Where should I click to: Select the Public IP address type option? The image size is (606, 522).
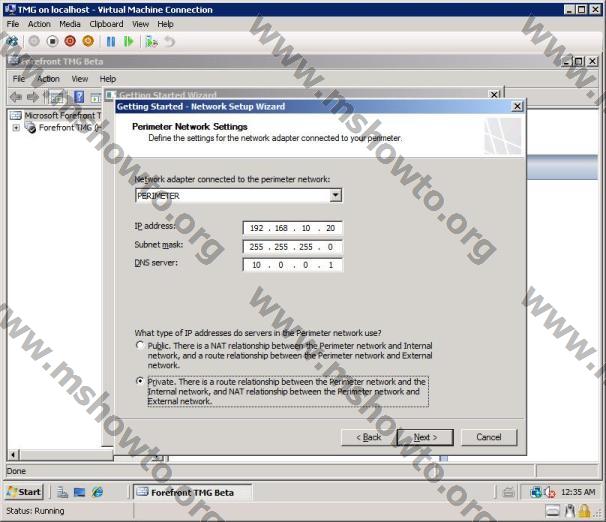tap(140, 346)
